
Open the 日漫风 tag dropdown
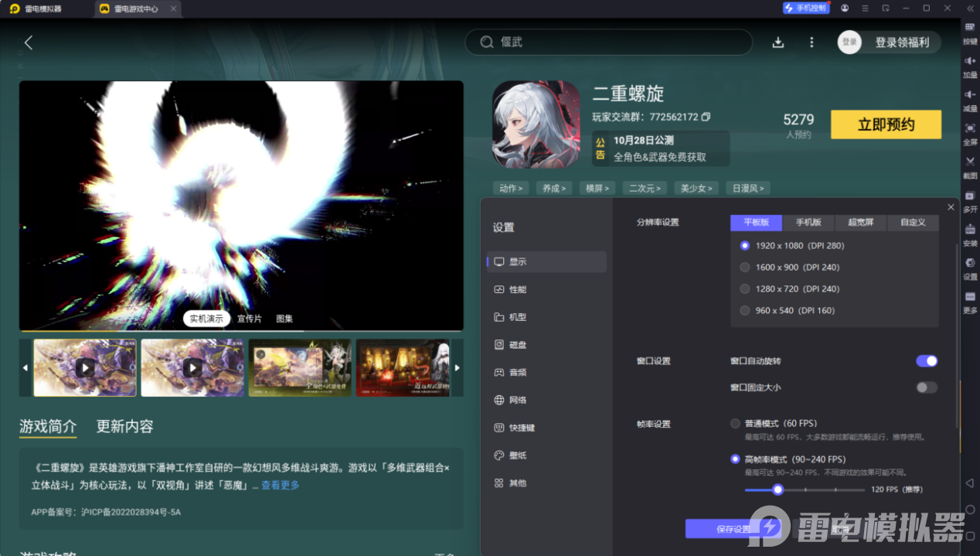[747, 188]
